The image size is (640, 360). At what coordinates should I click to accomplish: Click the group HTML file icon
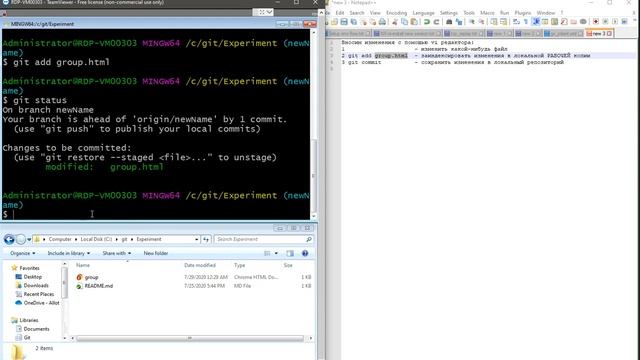[80, 277]
